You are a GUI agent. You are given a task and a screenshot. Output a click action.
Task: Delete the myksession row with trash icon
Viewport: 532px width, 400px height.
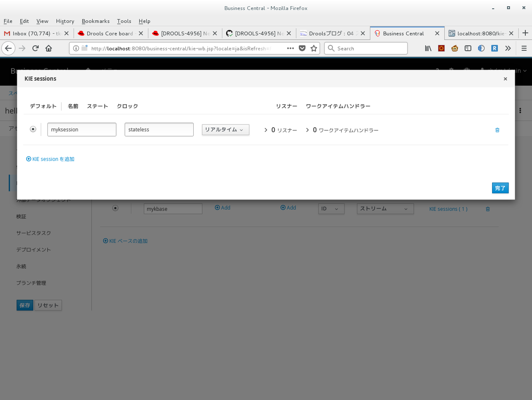tap(497, 130)
